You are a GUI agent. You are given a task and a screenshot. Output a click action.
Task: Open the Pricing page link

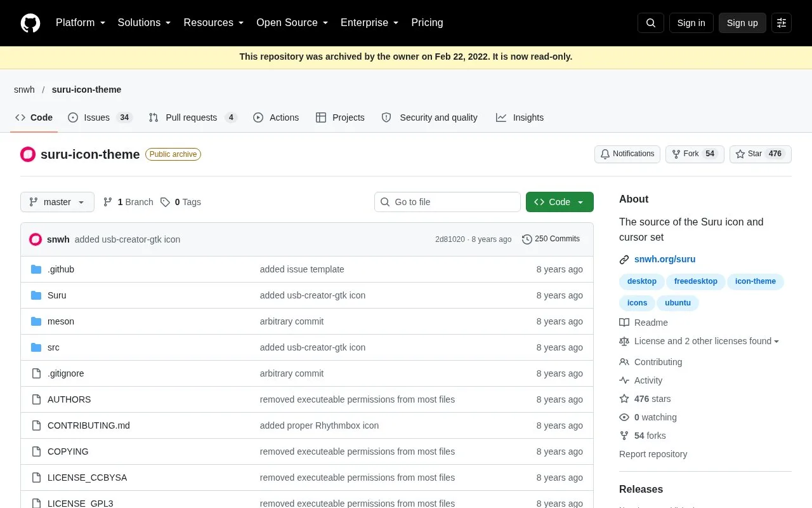[427, 23]
